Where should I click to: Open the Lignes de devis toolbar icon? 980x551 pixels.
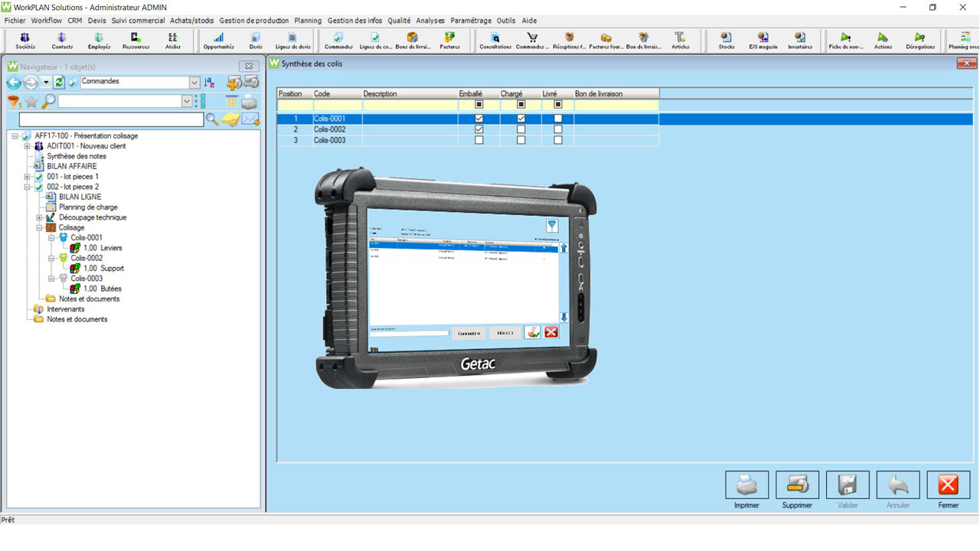293,41
